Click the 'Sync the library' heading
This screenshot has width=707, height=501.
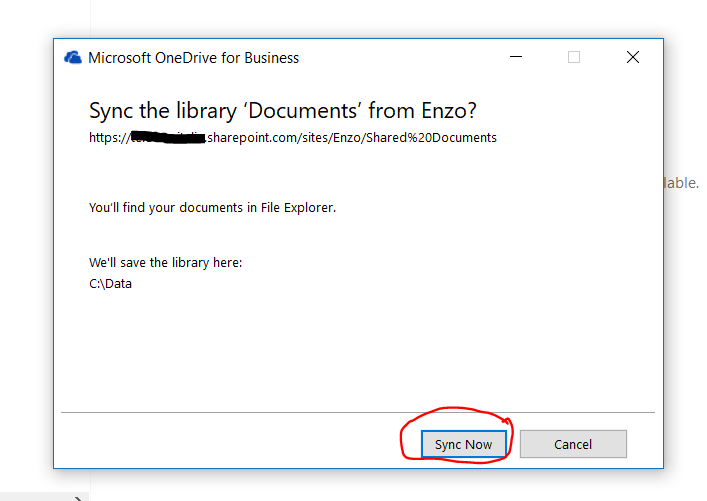click(x=289, y=110)
